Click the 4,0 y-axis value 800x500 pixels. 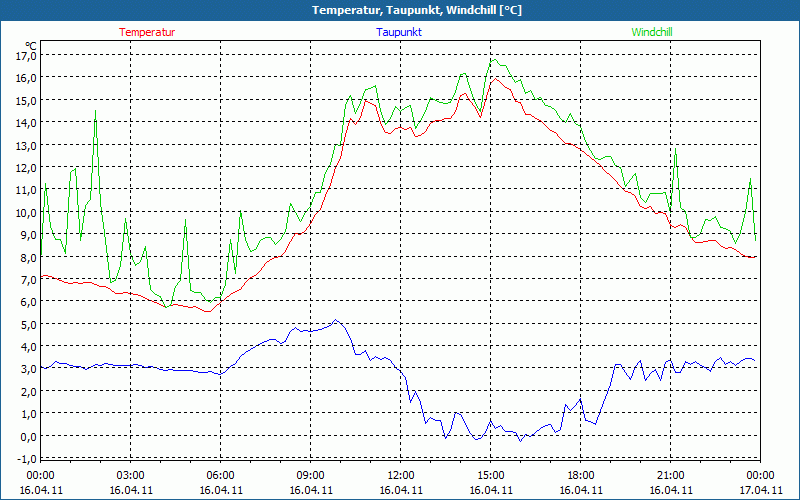(29, 346)
